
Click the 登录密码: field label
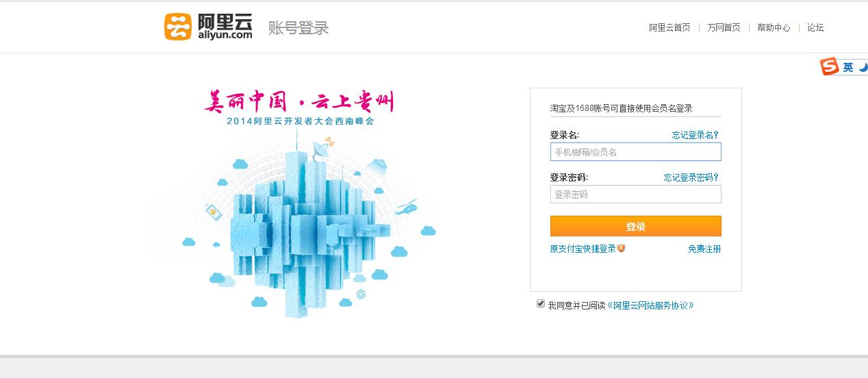tap(568, 177)
